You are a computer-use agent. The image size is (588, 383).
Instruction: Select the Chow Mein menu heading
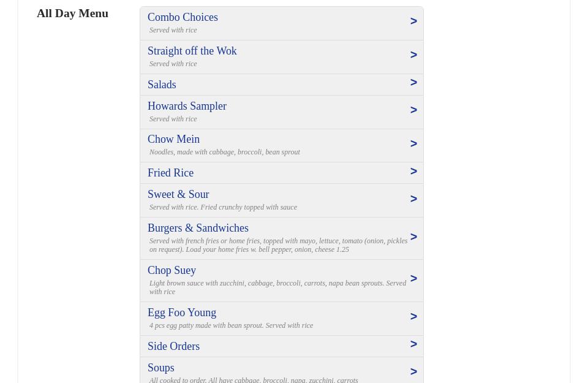173,139
